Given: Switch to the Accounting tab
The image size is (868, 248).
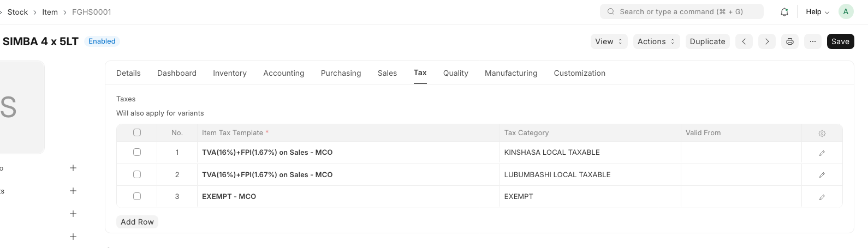Looking at the screenshot, I should tap(284, 73).
